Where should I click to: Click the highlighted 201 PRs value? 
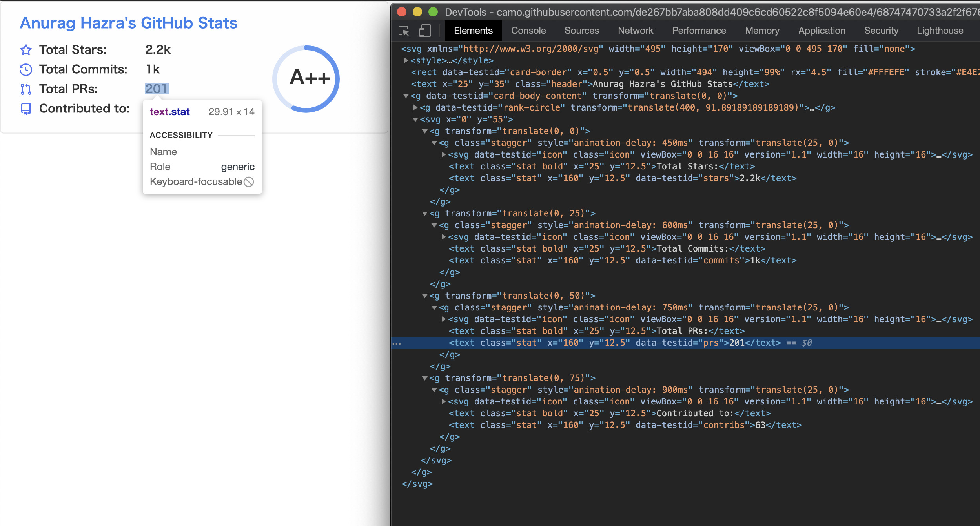point(157,89)
